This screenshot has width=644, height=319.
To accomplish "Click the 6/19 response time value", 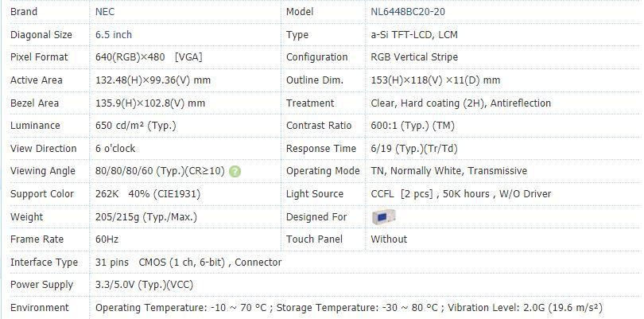I will pos(414,149).
